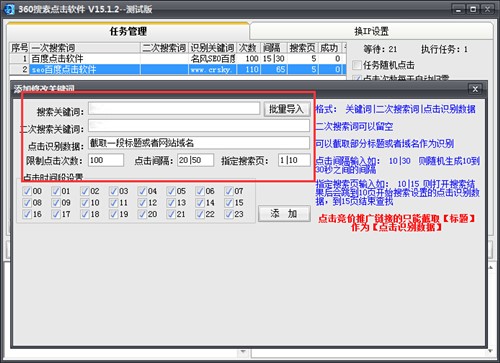Click the 识别关键词 column header
Image resolution: width=500 pixels, height=363 pixels.
click(213, 48)
